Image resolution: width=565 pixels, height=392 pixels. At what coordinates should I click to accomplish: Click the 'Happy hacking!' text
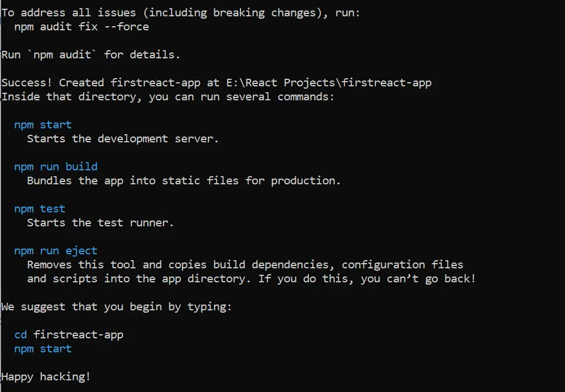click(46, 377)
